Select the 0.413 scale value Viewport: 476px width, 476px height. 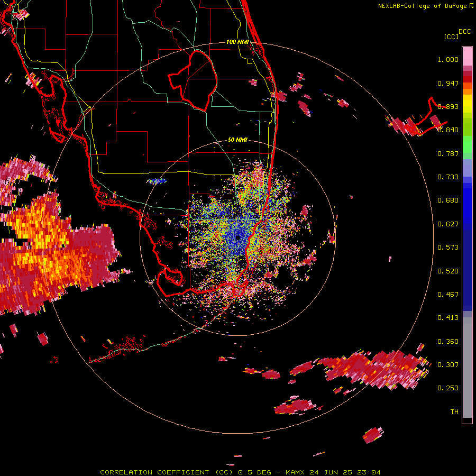click(448, 318)
